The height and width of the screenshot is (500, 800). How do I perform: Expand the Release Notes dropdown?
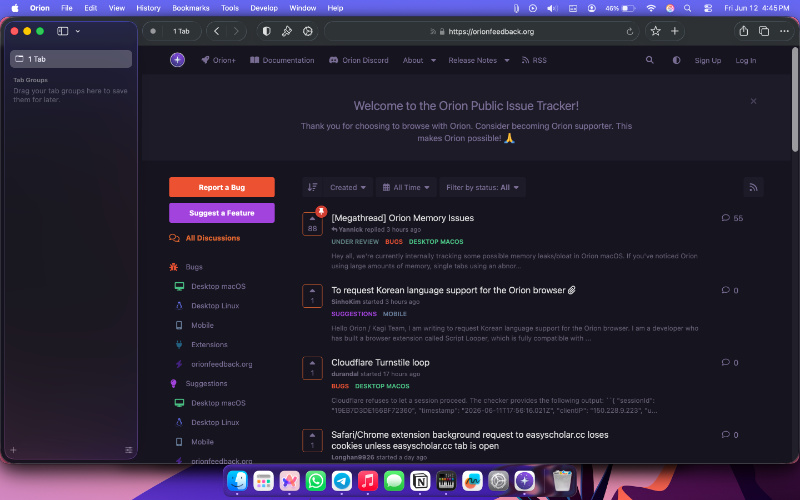[479, 60]
